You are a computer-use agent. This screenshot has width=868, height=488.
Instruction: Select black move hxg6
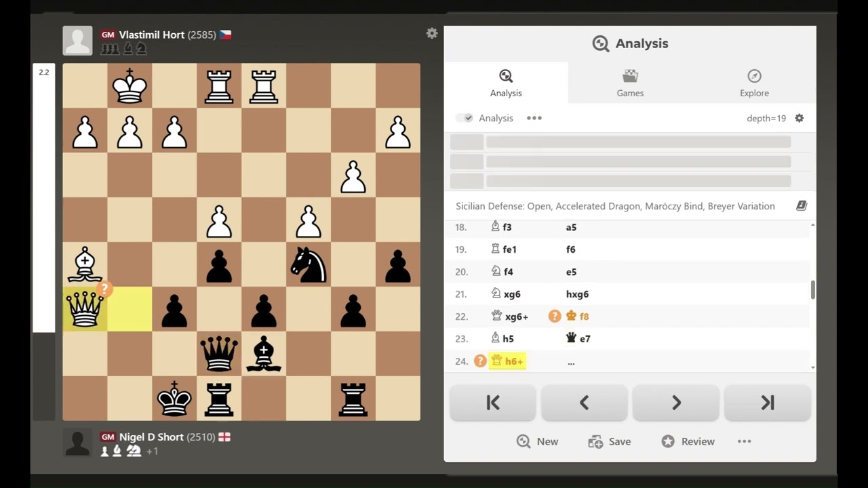click(x=577, y=294)
